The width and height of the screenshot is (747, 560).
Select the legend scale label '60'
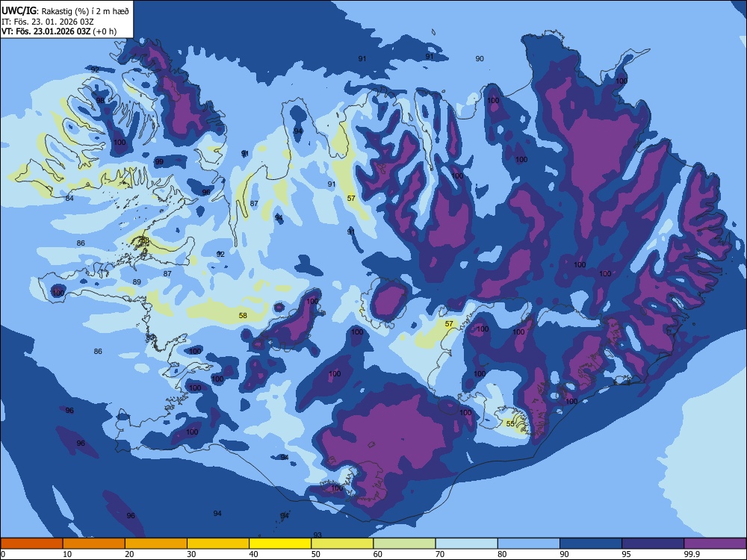tap(378, 554)
